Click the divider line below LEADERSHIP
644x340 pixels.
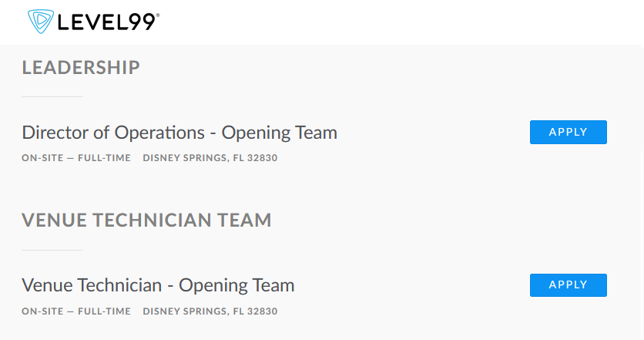(52, 96)
